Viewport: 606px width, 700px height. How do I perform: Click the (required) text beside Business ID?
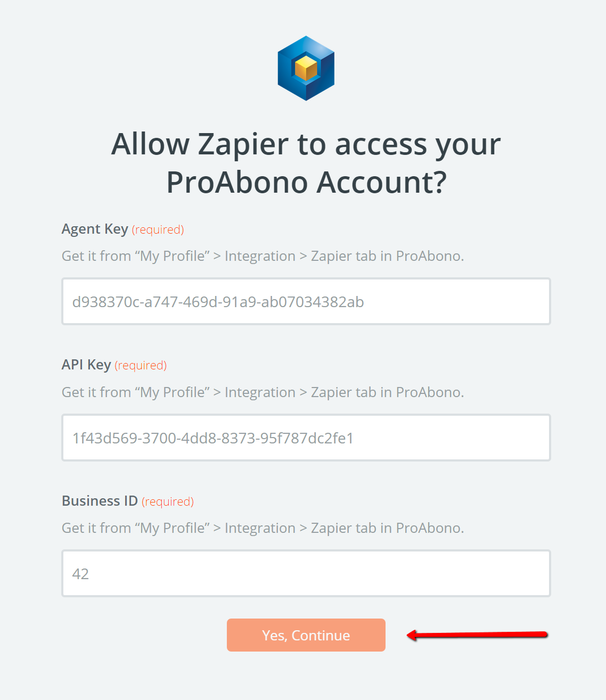(168, 501)
